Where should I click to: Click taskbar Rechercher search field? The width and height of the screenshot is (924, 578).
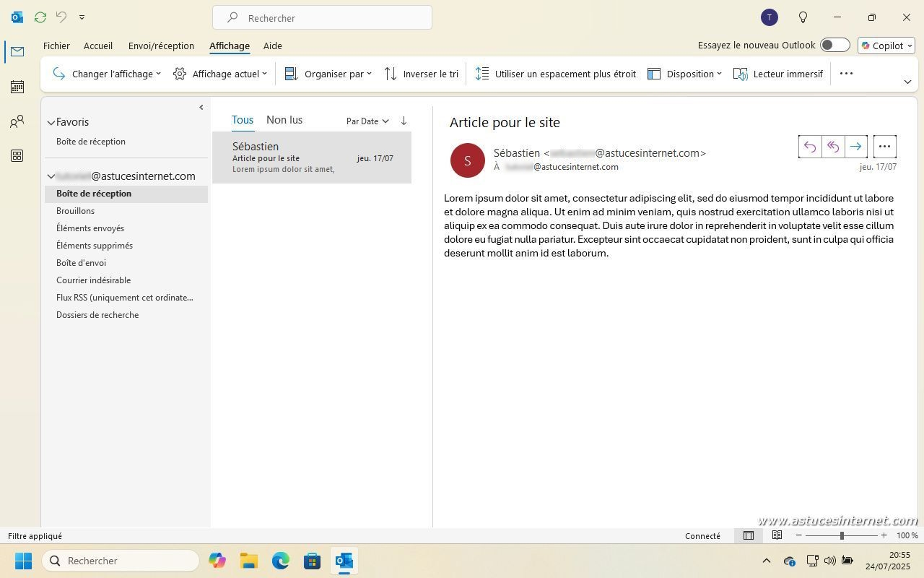pyautogui.click(x=121, y=561)
